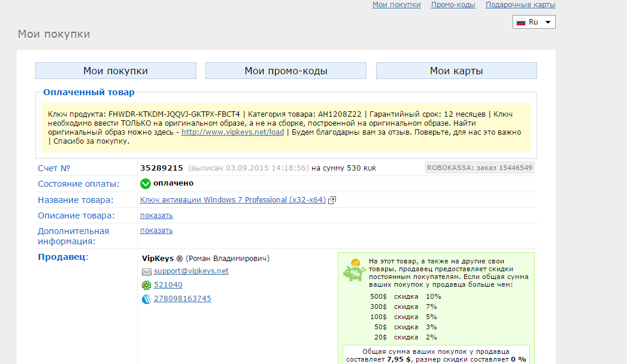
Task: Click the green ICQ flower icon
Action: click(147, 286)
